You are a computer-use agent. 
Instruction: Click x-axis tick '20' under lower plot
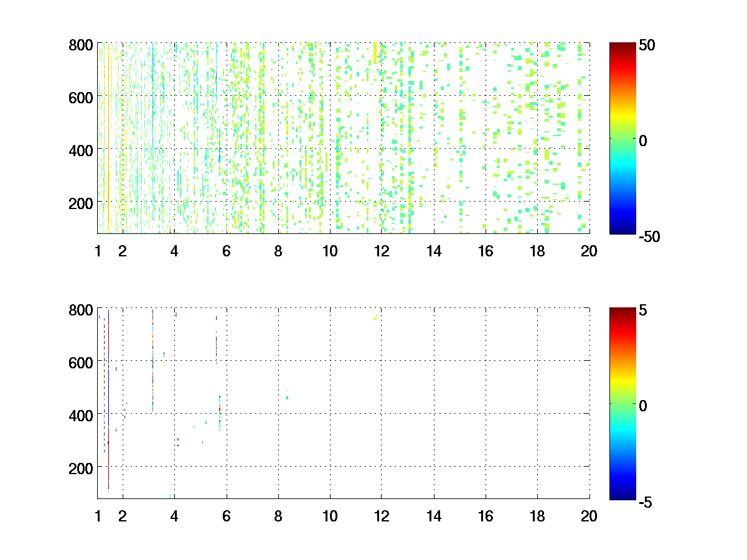589,516
